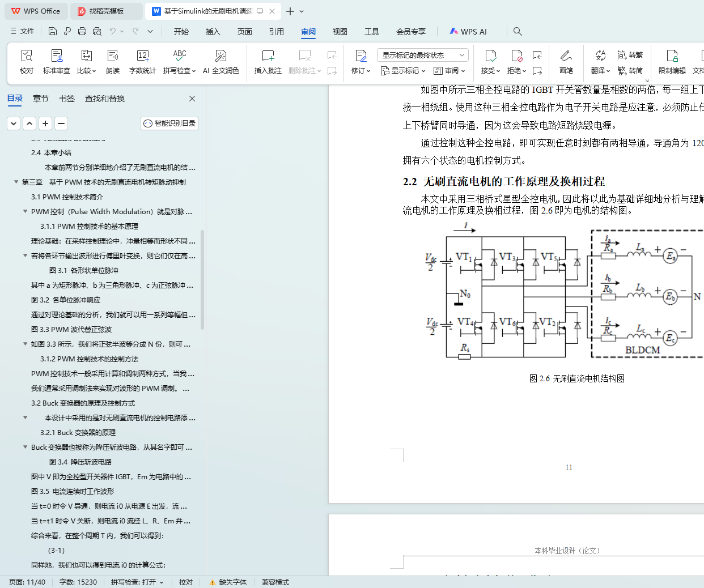Open the 标准审查 tool
Screen dimensions: 704x588
click(x=57, y=62)
